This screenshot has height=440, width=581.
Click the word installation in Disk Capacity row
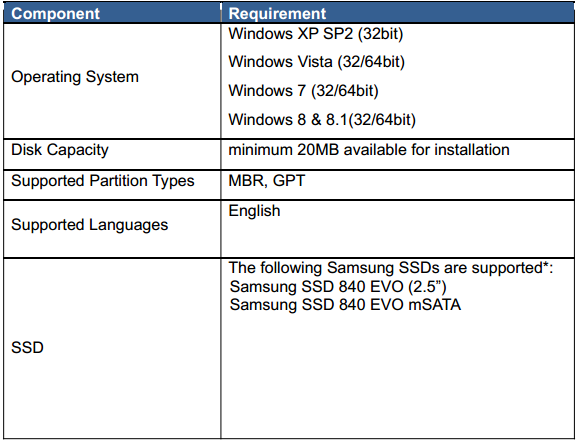472,150
